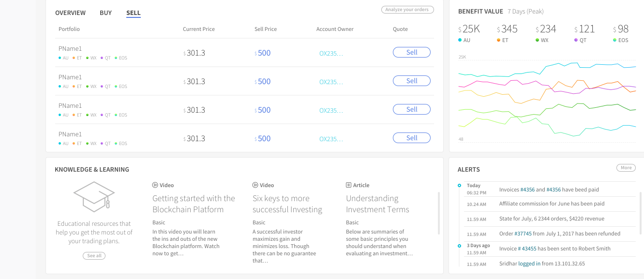
Task: Click the video play icon beside Getting started
Action: [x=155, y=185]
